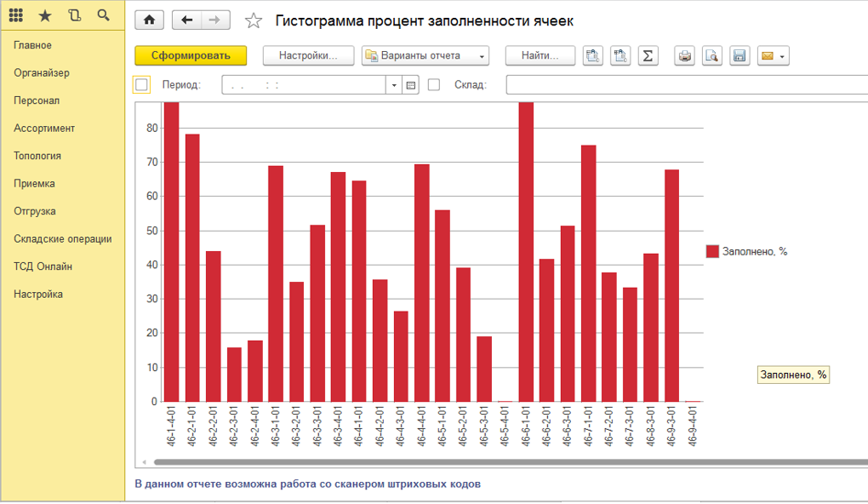The image size is (868, 504).
Task: Open print preview icon
Action: pyautogui.click(x=711, y=56)
